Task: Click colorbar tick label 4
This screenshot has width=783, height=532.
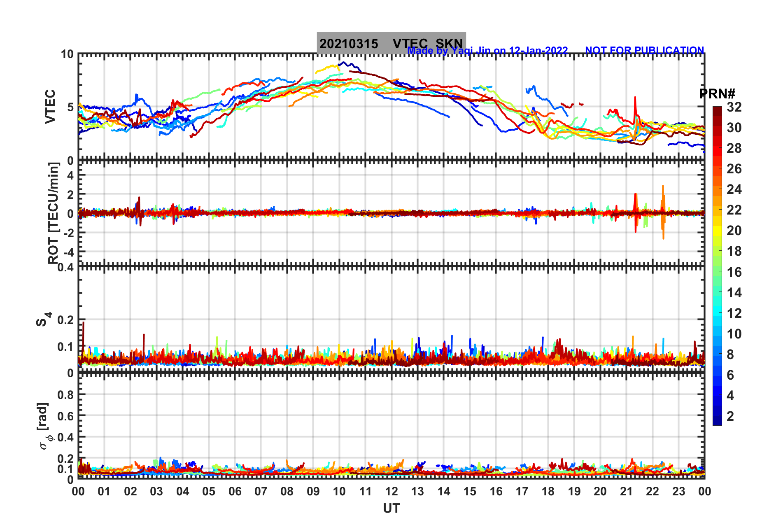Action: click(x=730, y=396)
